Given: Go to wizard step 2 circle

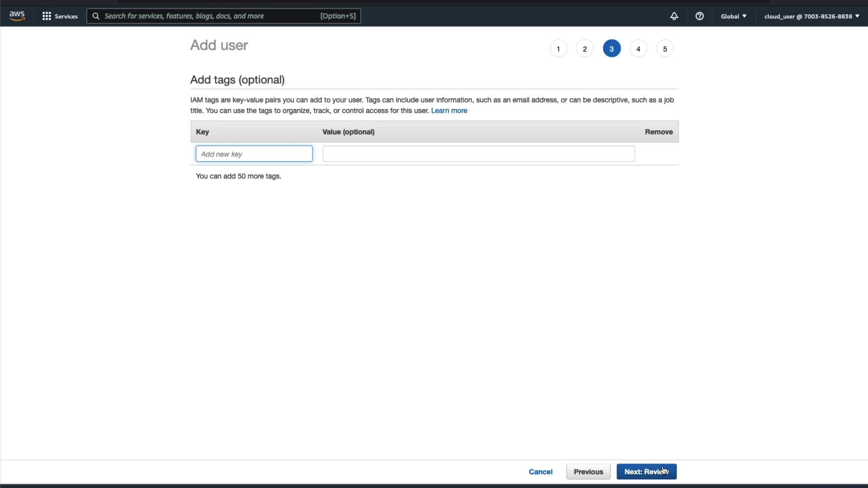Looking at the screenshot, I should 585,49.
